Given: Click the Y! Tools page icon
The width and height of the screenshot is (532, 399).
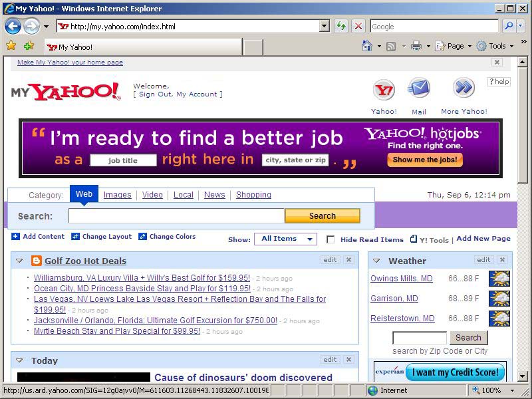Looking at the screenshot, I should coord(413,239).
